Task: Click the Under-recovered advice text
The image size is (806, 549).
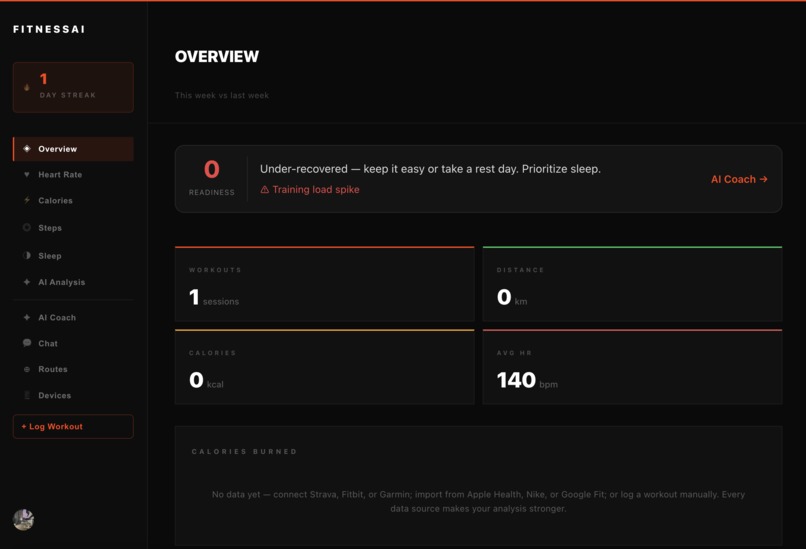Action: click(430, 169)
